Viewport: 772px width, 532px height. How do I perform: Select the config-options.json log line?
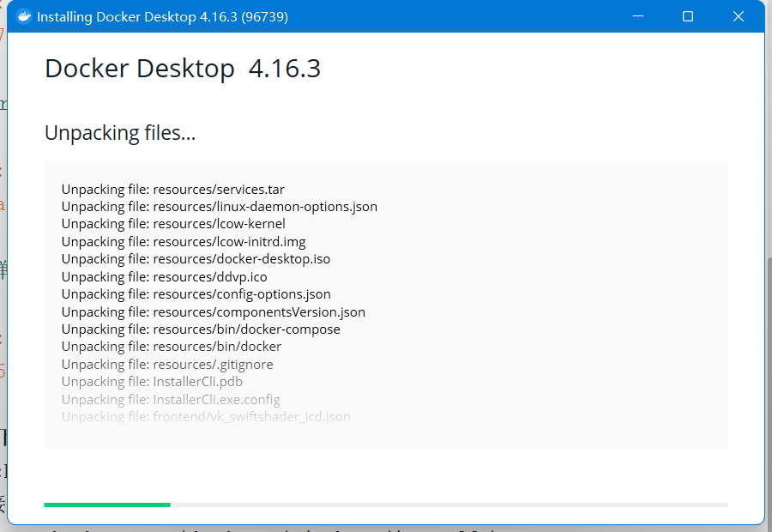click(x=196, y=293)
